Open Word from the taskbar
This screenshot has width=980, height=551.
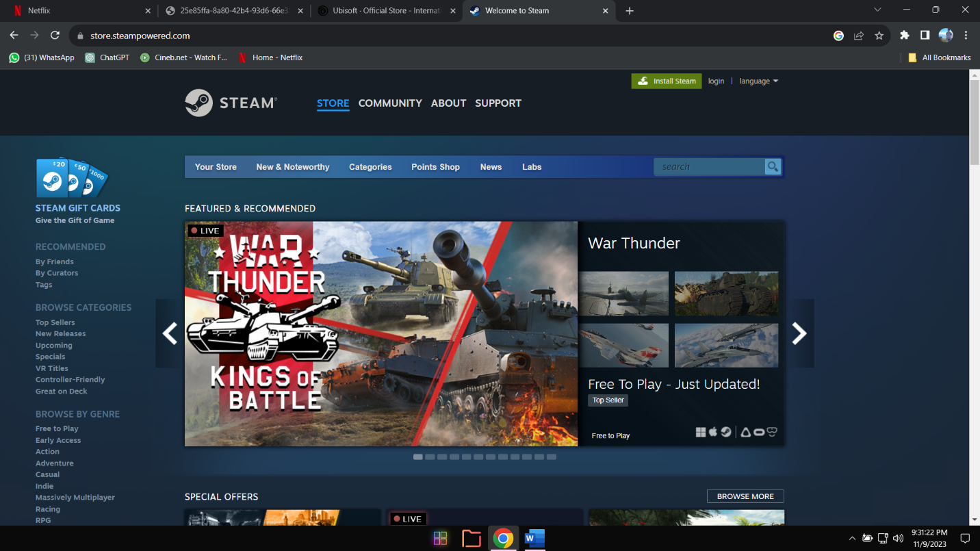pyautogui.click(x=534, y=539)
